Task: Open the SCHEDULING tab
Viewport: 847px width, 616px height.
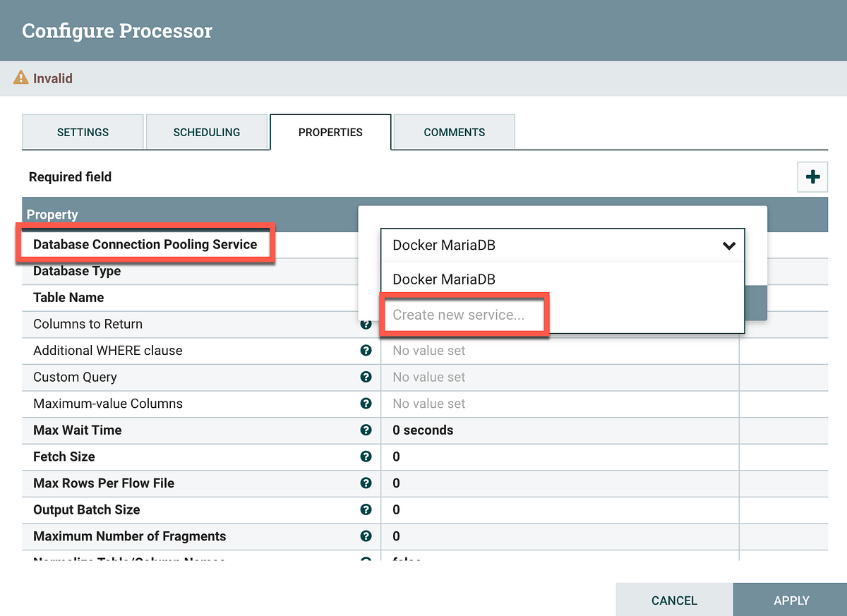Action: tap(207, 132)
